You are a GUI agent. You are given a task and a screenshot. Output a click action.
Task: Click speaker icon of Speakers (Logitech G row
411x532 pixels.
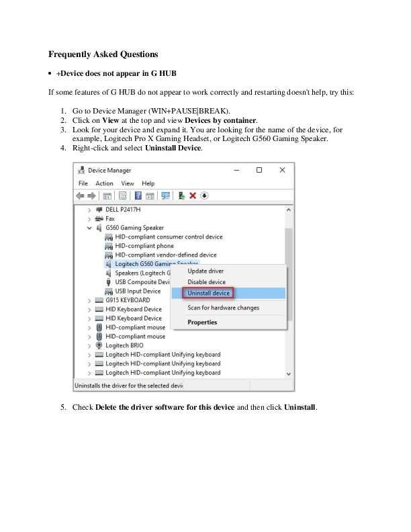coord(109,273)
